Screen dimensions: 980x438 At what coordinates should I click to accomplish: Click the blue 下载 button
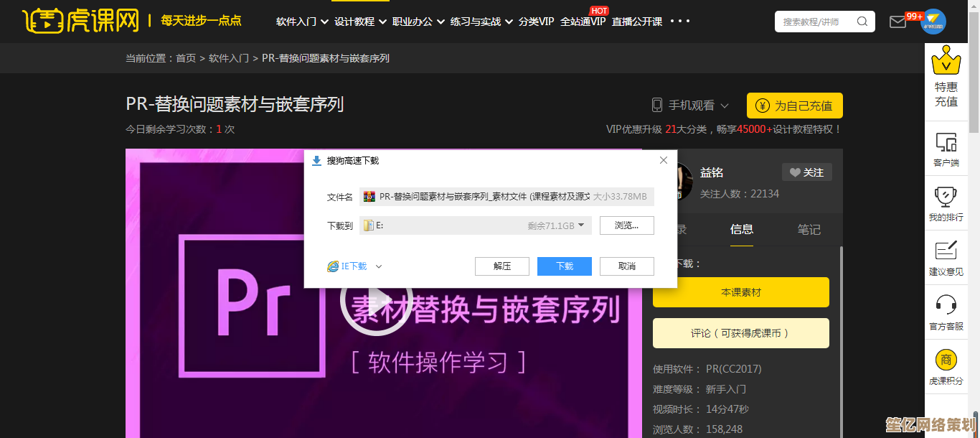point(564,266)
